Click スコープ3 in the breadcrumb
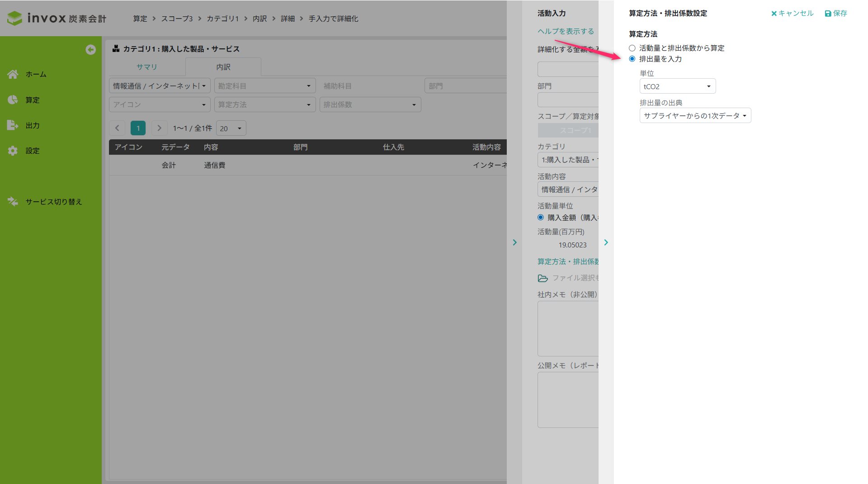 (x=177, y=19)
